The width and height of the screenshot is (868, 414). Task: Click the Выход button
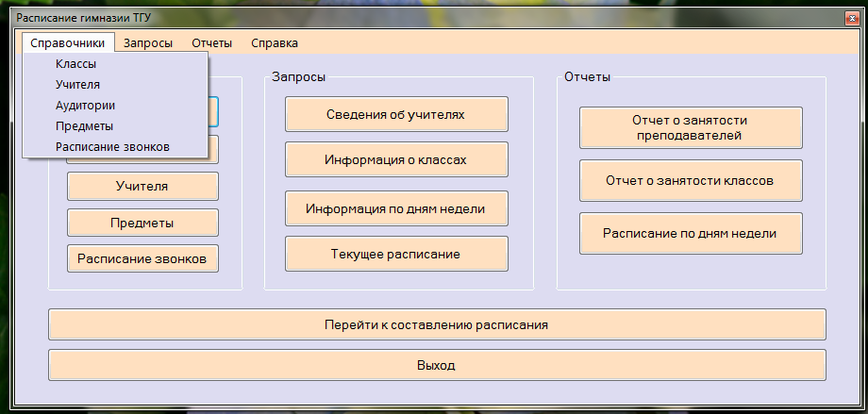[x=438, y=365]
